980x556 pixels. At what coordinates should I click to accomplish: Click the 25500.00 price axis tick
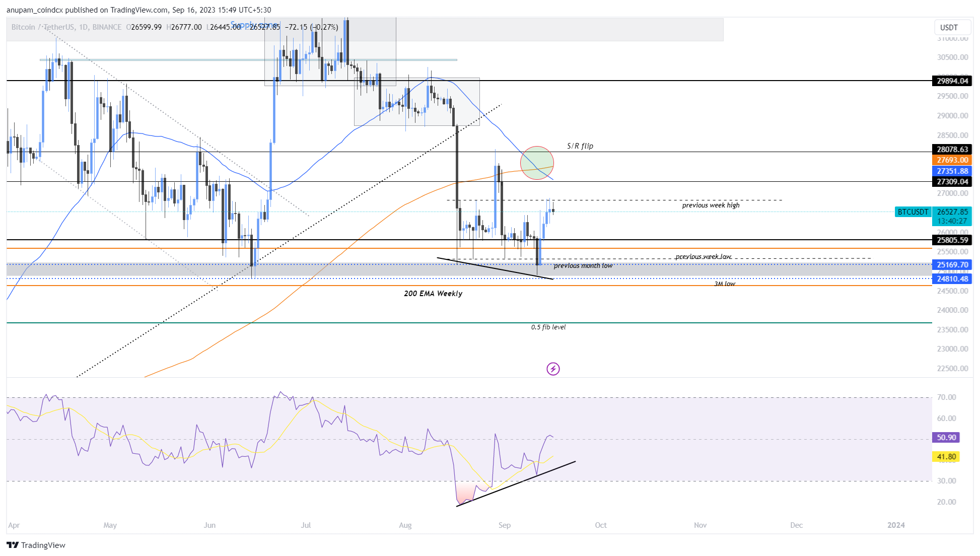pos(952,252)
